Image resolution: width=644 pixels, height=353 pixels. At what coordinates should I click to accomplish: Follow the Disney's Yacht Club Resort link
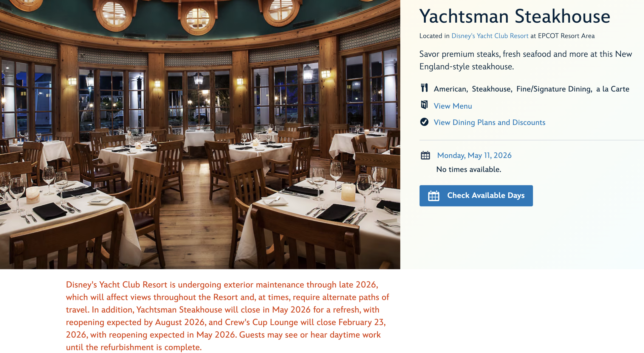490,36
